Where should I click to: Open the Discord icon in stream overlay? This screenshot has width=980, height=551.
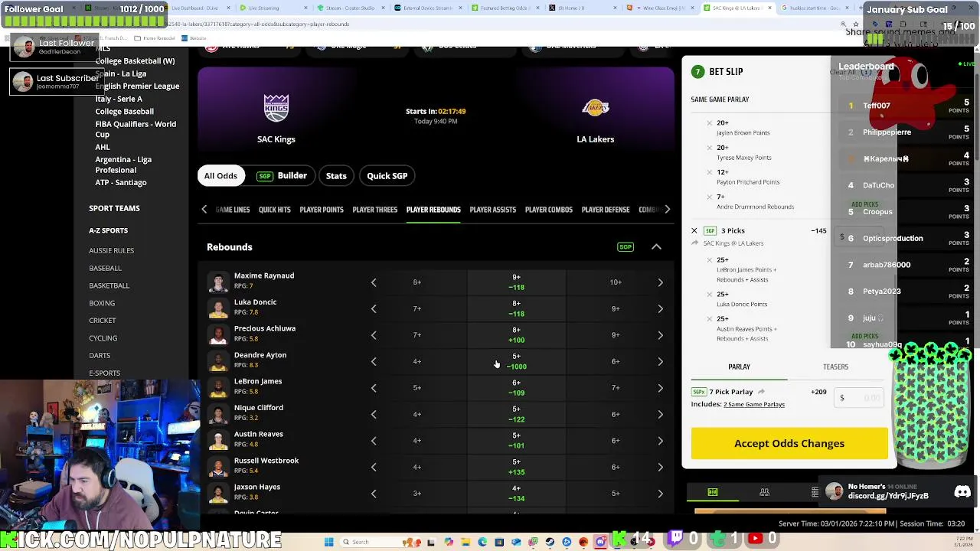point(962,492)
